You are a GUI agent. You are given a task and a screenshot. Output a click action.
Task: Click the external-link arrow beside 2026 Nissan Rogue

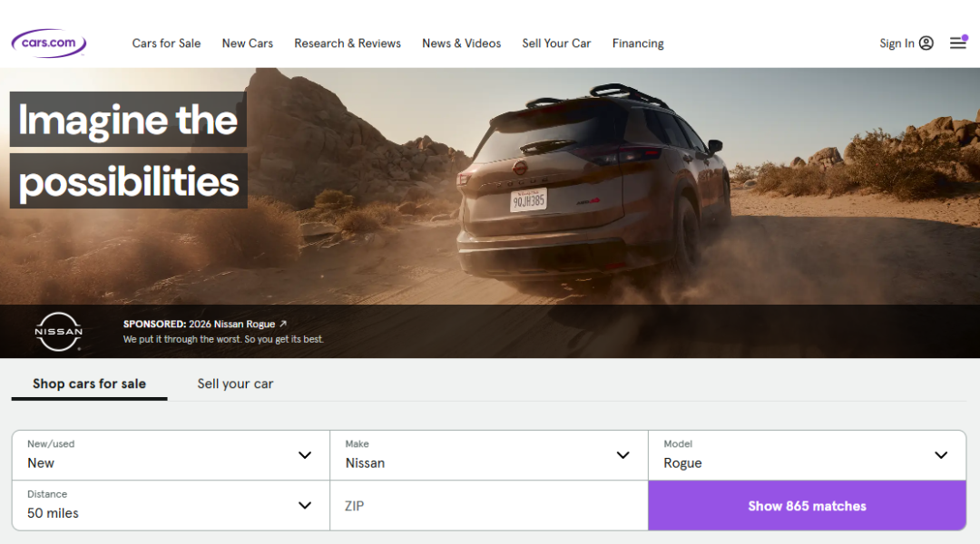tap(283, 324)
